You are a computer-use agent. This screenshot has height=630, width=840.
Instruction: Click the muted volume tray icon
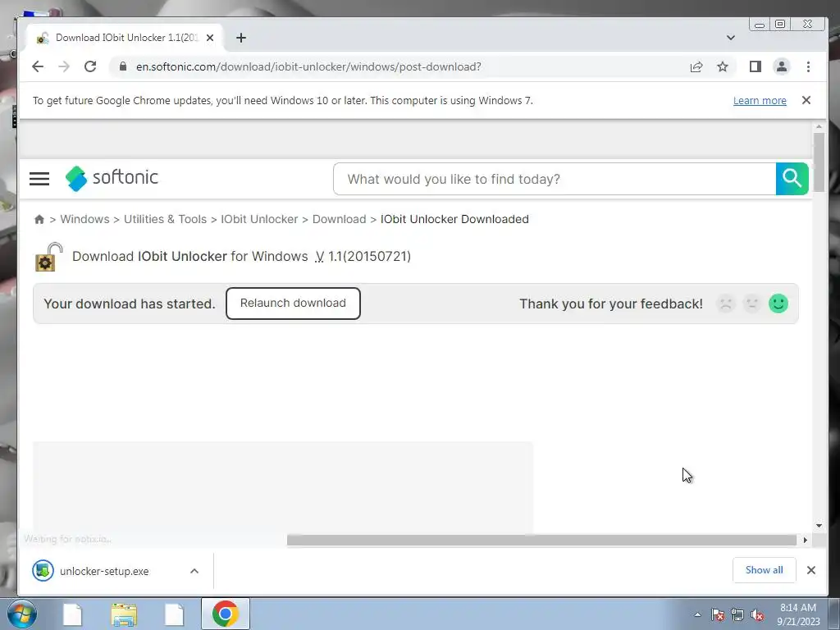(x=757, y=615)
